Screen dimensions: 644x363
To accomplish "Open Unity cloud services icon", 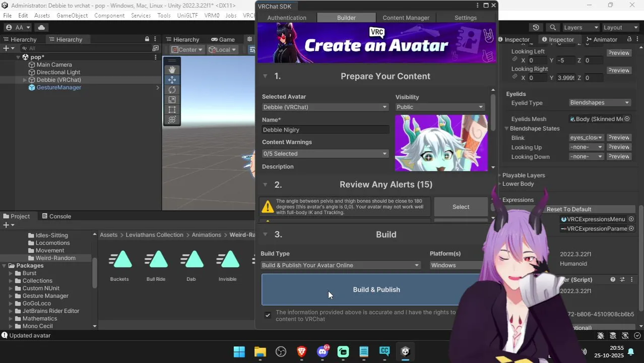I will [41, 27].
